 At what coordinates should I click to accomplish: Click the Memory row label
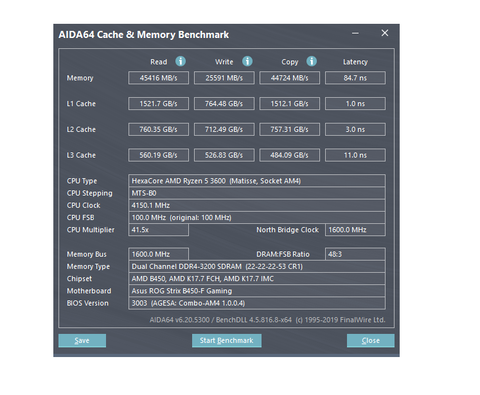pyautogui.click(x=80, y=78)
